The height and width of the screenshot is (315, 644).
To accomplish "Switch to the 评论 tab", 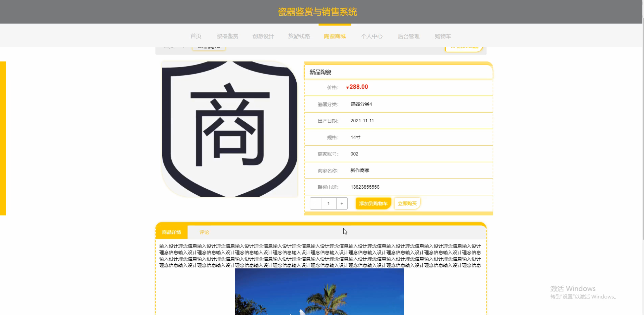I will pos(204,232).
